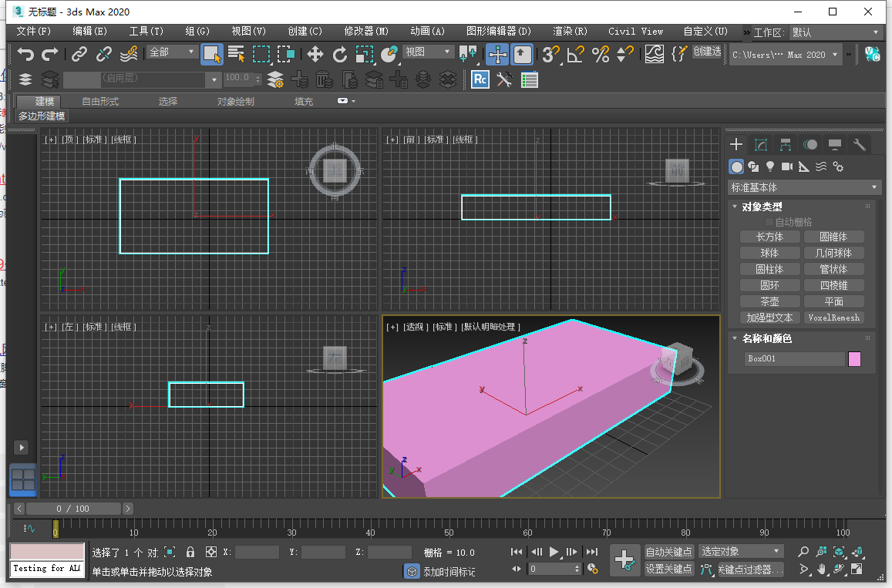
Task: Open the 标准基本体 object category dropdown
Action: (804, 188)
